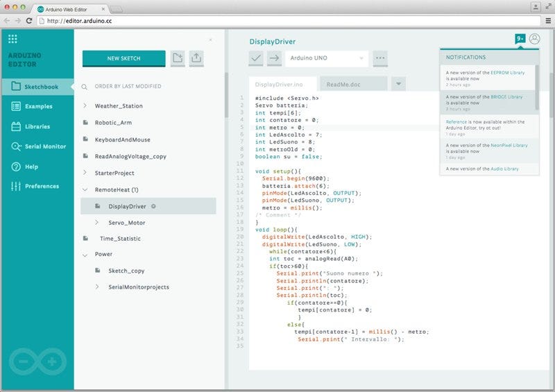The image size is (555, 392).
Task: Expand the SerialMonitorprojects folder
Action: pos(96,287)
